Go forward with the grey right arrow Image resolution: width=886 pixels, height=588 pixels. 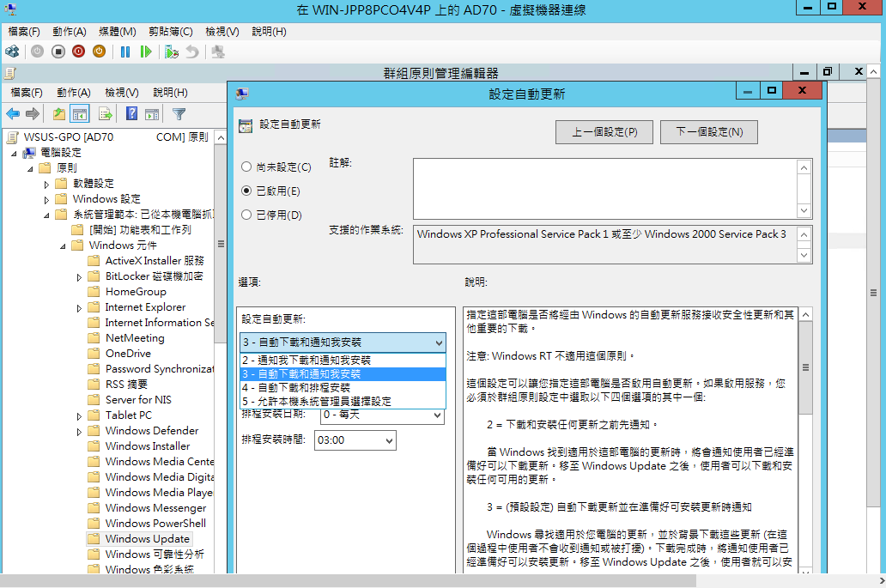[33, 114]
